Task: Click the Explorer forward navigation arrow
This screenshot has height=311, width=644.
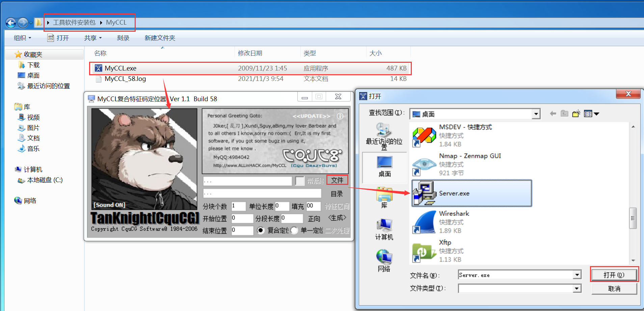Action: 23,23
